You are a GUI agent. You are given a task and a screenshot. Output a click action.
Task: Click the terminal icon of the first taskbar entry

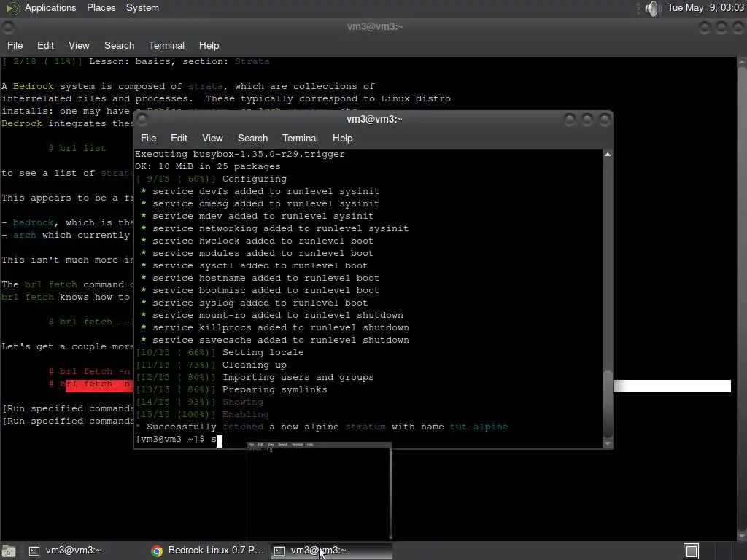coord(34,551)
